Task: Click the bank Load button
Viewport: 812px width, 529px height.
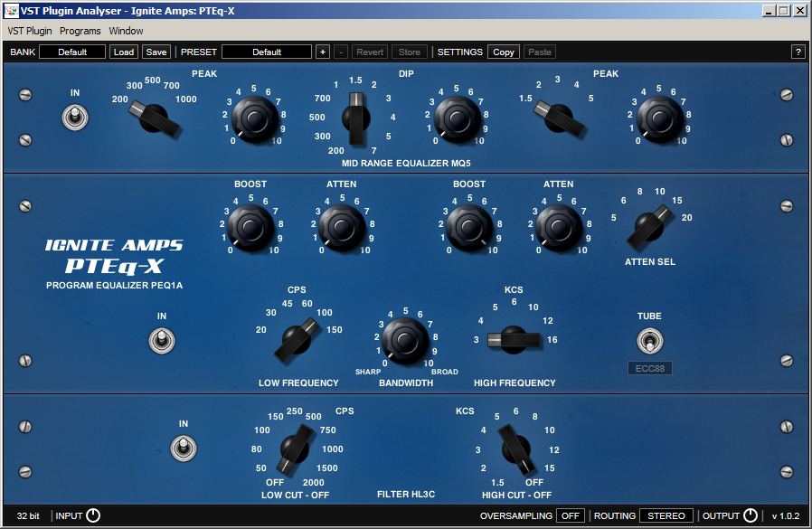Action: click(x=124, y=52)
